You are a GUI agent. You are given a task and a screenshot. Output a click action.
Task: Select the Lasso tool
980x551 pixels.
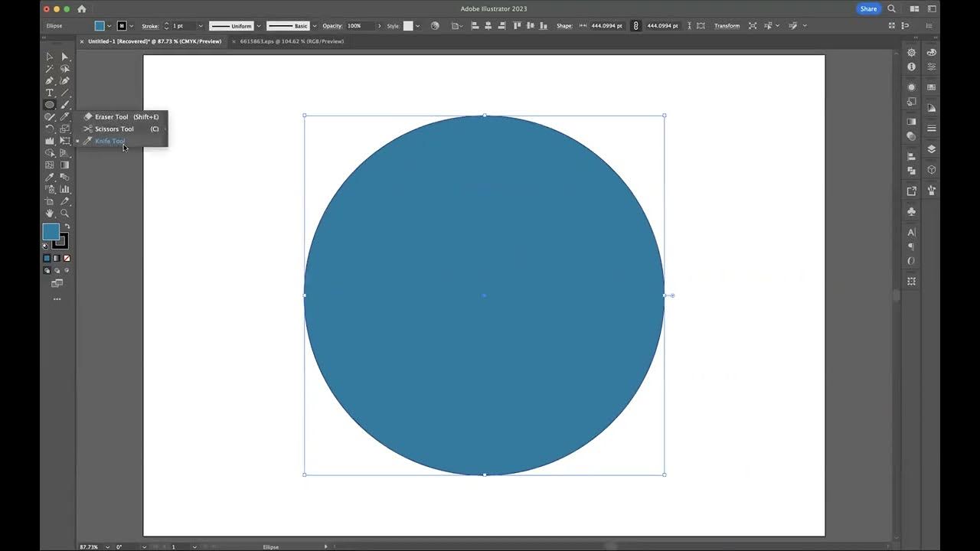point(64,69)
